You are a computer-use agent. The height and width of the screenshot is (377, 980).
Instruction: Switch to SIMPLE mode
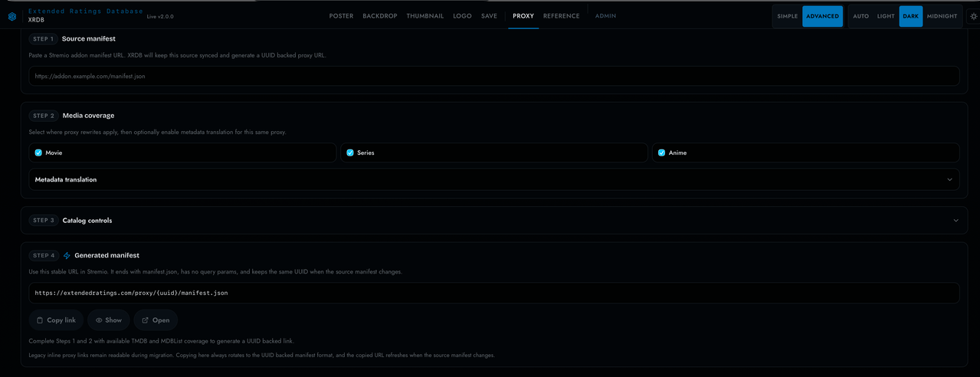click(787, 16)
